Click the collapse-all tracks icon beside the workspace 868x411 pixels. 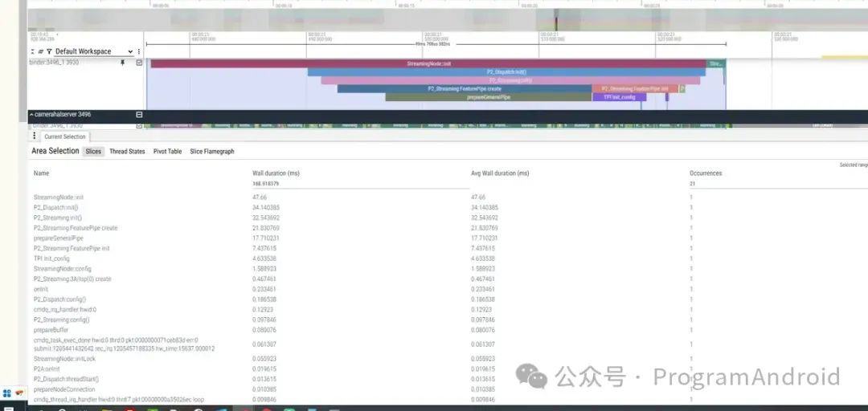(33, 51)
